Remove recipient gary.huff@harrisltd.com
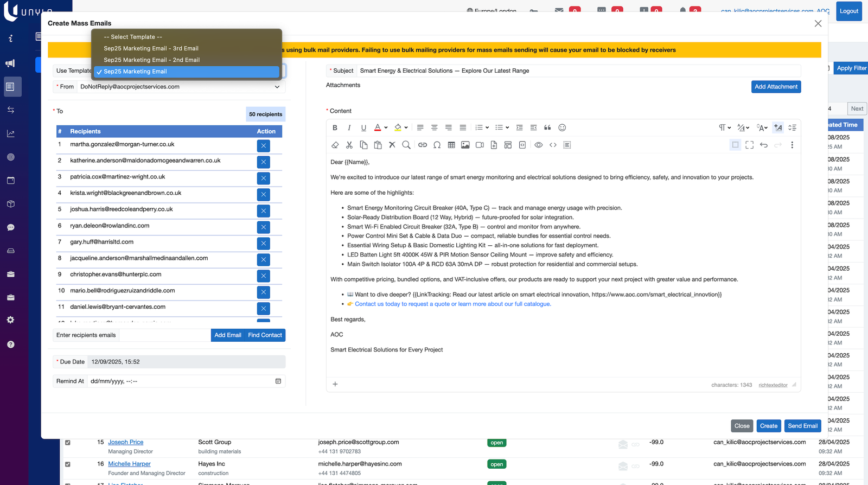 click(263, 244)
